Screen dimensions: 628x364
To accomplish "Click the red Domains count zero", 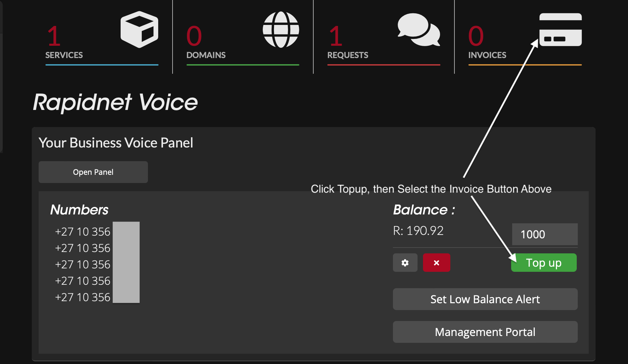I will (x=194, y=36).
